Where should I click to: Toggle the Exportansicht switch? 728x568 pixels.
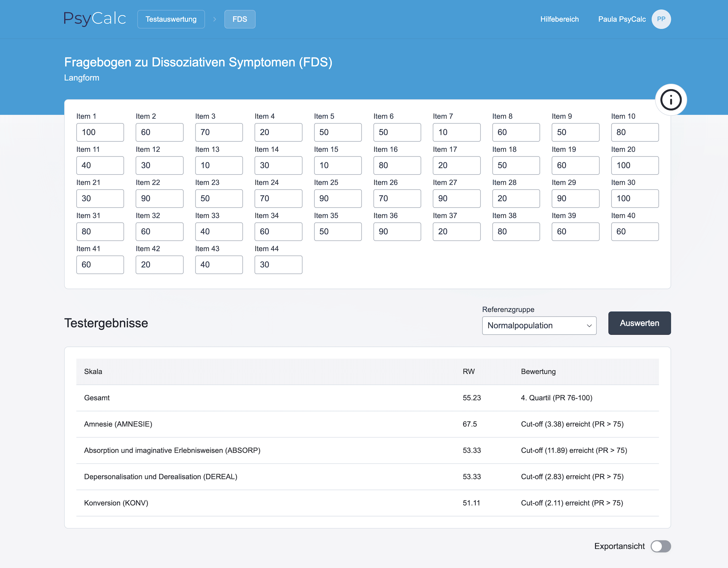point(660,546)
